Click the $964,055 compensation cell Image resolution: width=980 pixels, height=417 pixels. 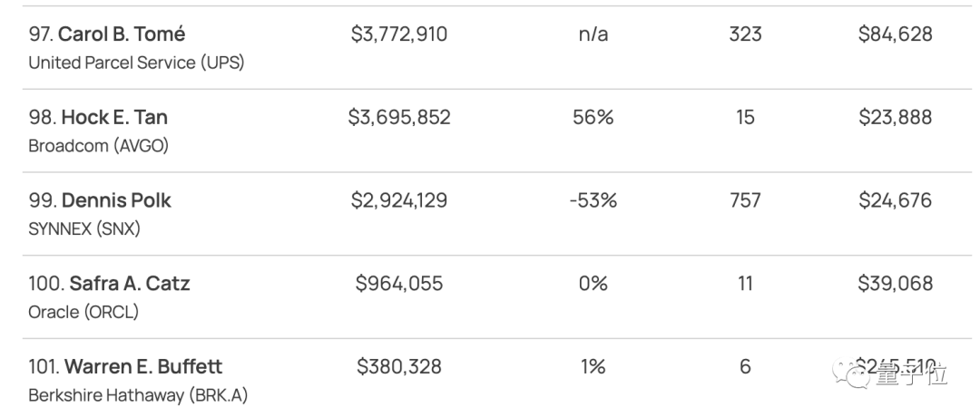399,284
